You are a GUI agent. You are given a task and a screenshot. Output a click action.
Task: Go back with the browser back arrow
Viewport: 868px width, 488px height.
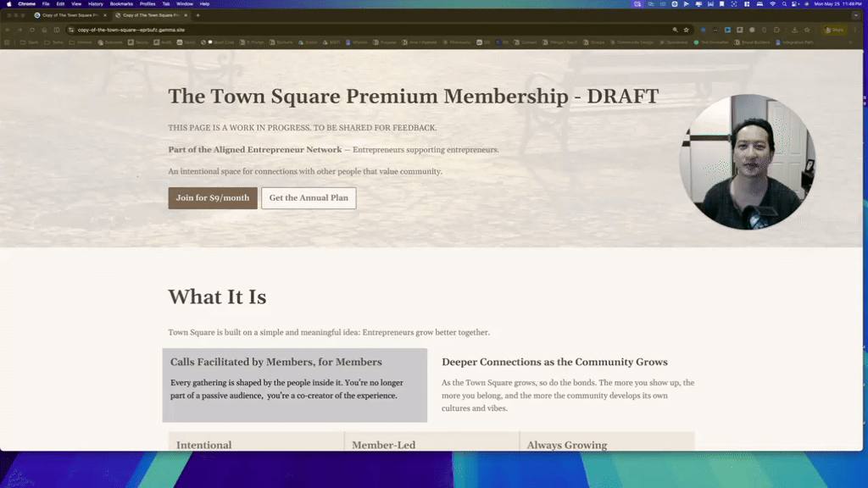coord(8,30)
